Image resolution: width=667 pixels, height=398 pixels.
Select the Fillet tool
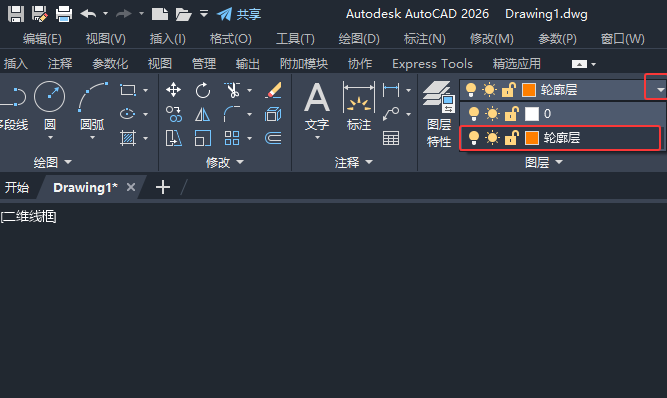tap(232, 114)
